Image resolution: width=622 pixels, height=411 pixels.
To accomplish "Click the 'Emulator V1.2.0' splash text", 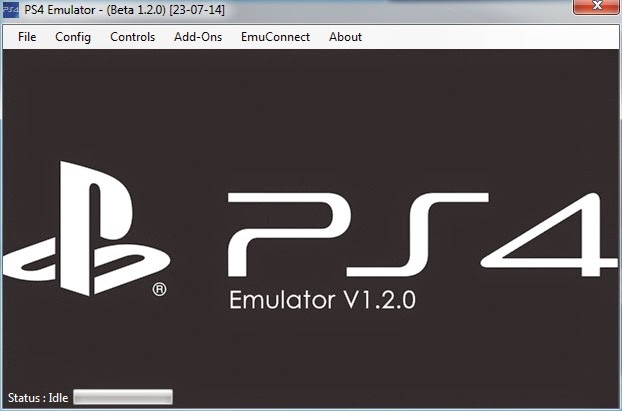I will [322, 300].
